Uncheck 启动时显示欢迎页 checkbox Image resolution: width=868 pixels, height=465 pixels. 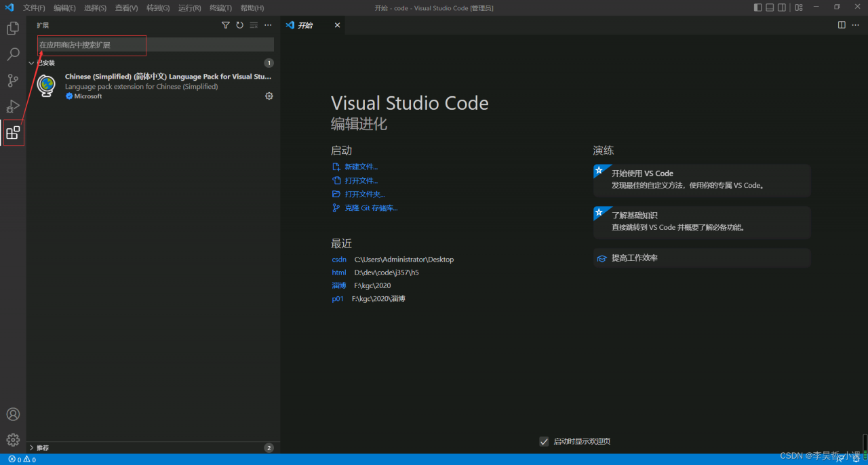coord(544,441)
